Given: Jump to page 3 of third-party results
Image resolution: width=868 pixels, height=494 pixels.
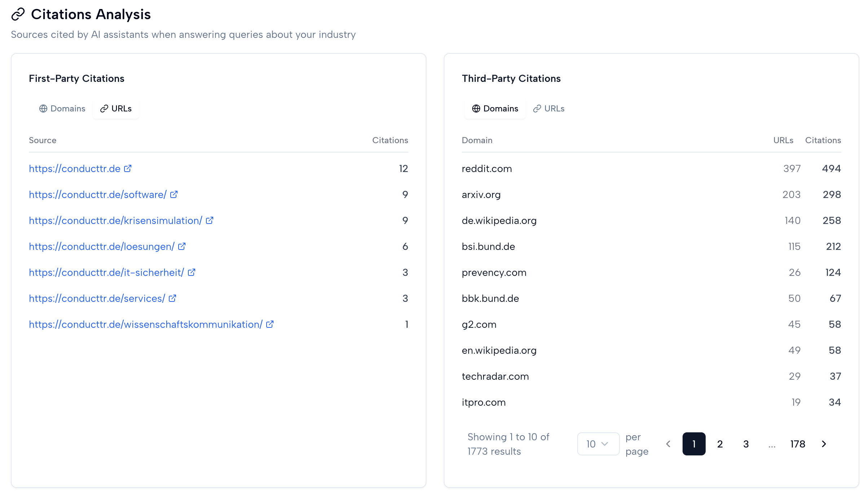Looking at the screenshot, I should (x=746, y=444).
